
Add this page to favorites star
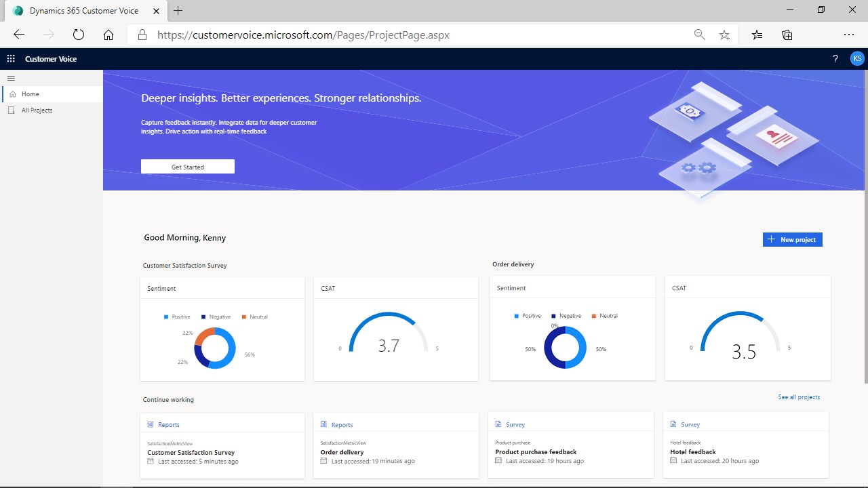[724, 35]
